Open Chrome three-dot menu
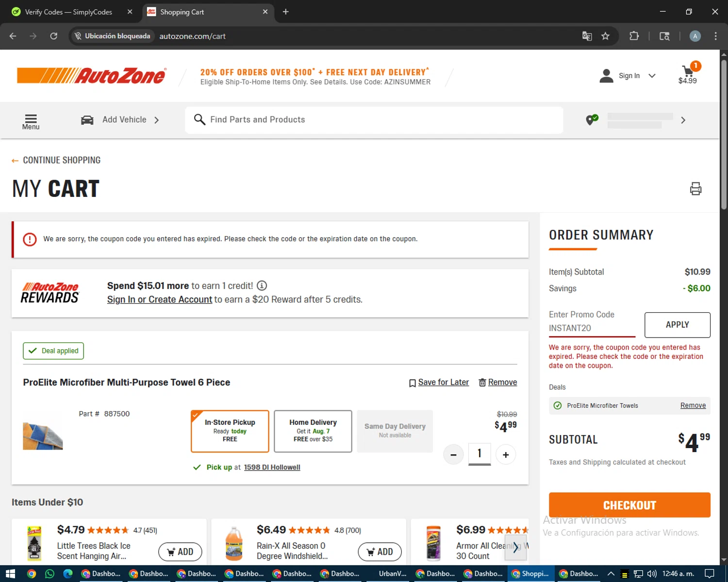The image size is (728, 582). click(x=715, y=36)
